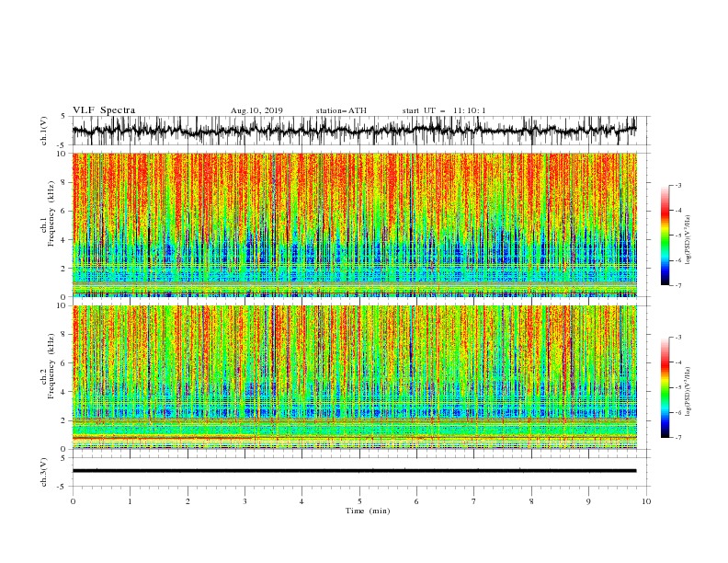Viewport: 728px width, 563px height.
Task: Click the "-3" tick on ch.2 colorbar
Action: pos(677,338)
